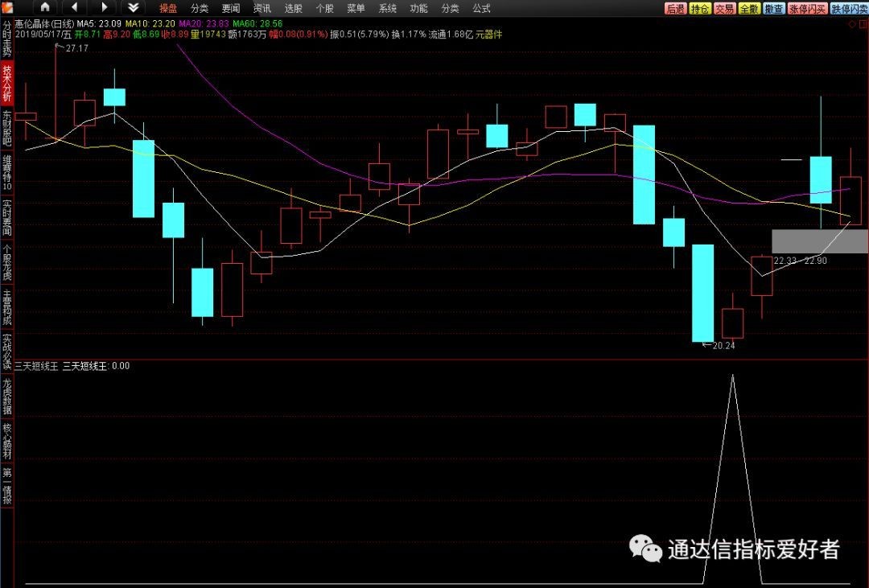Click the 涨停闪买 quick-buy button
This screenshot has width=869, height=588.
tap(806, 8)
